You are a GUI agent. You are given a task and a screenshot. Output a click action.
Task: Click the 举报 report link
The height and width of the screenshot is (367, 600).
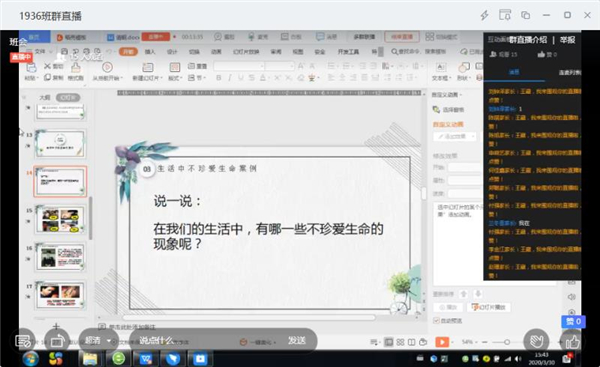coord(567,40)
